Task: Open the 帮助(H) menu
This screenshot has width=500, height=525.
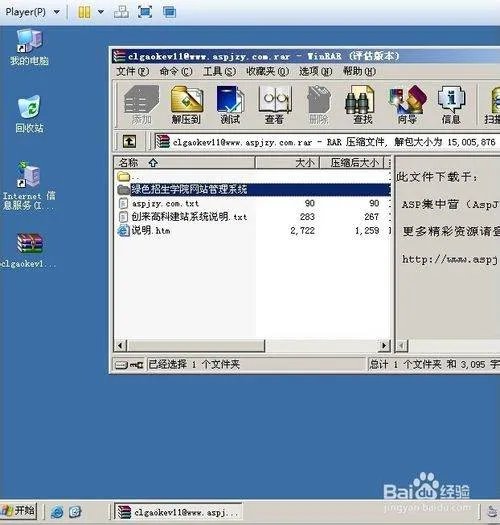Action: point(359,71)
